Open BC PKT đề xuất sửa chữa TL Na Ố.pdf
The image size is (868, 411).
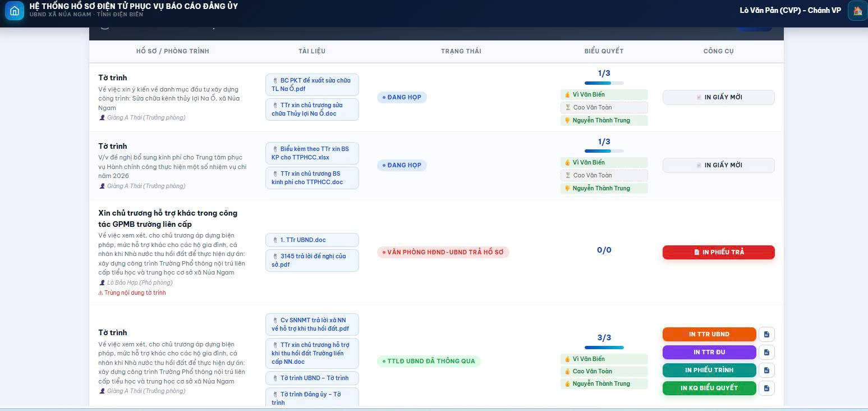point(312,85)
